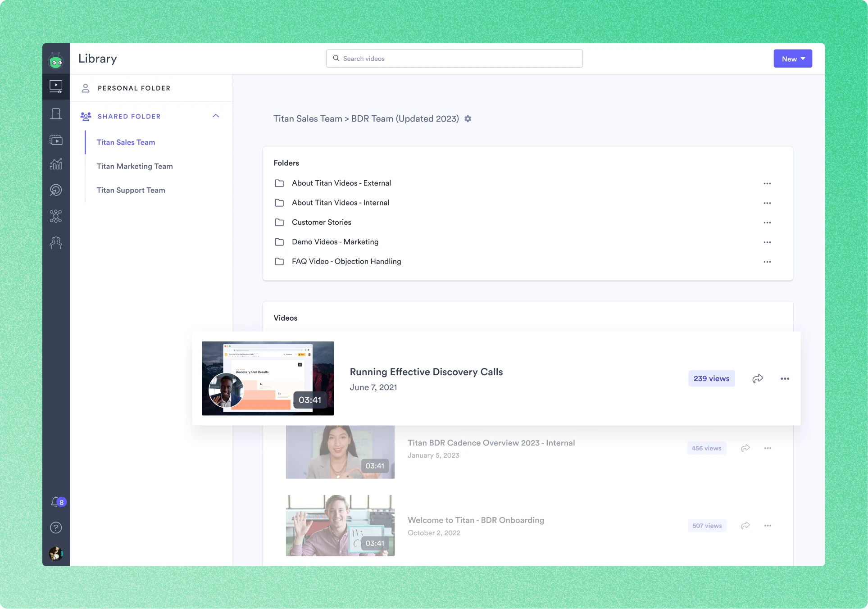This screenshot has width=868, height=609.
Task: Click the 239 views badge
Action: coord(712,378)
